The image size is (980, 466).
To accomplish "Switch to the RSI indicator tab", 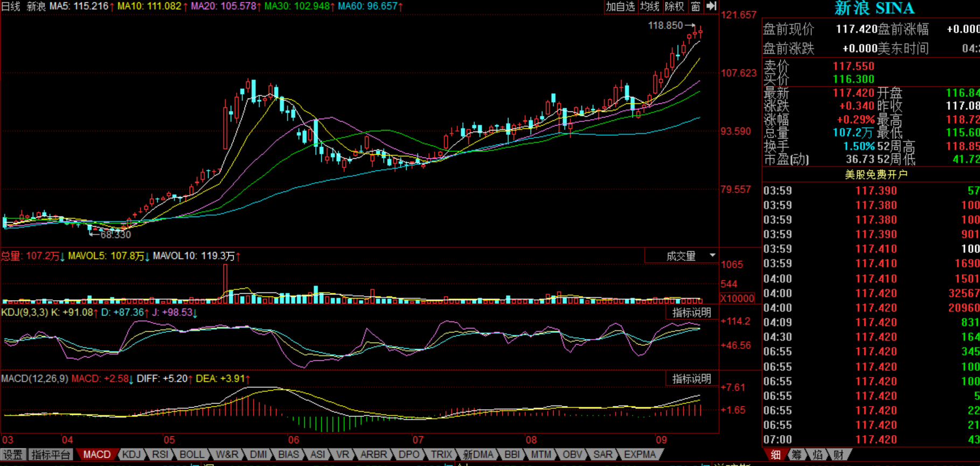I will click(160, 455).
